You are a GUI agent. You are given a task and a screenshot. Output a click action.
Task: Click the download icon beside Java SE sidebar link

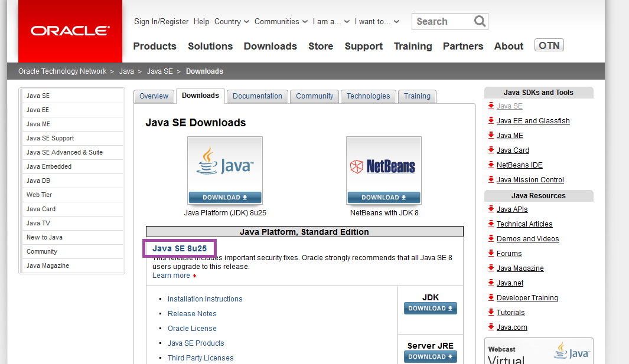[x=491, y=106]
